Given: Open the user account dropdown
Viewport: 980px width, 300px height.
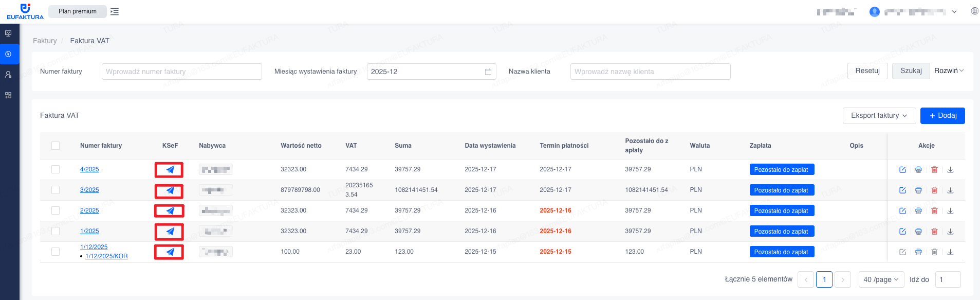Looking at the screenshot, I should [913, 11].
